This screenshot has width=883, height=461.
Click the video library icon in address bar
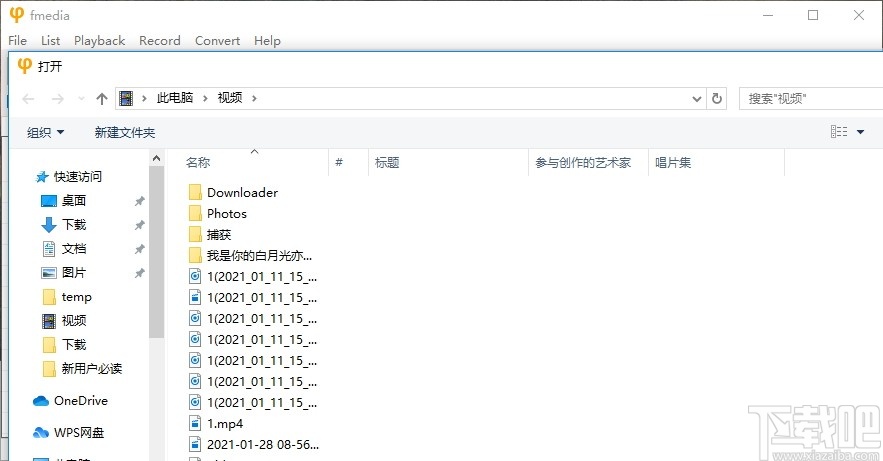coord(127,99)
